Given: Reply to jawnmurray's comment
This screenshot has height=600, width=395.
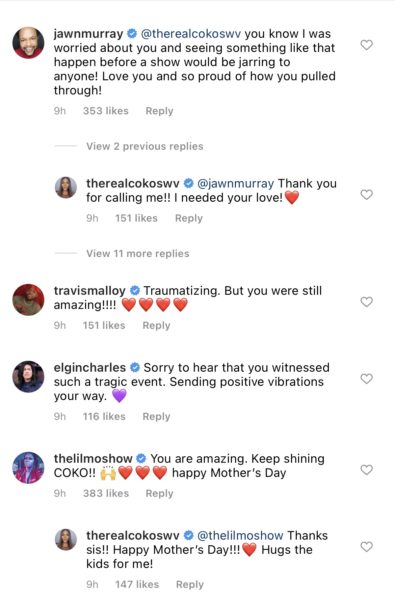Looking at the screenshot, I should pos(159,111).
